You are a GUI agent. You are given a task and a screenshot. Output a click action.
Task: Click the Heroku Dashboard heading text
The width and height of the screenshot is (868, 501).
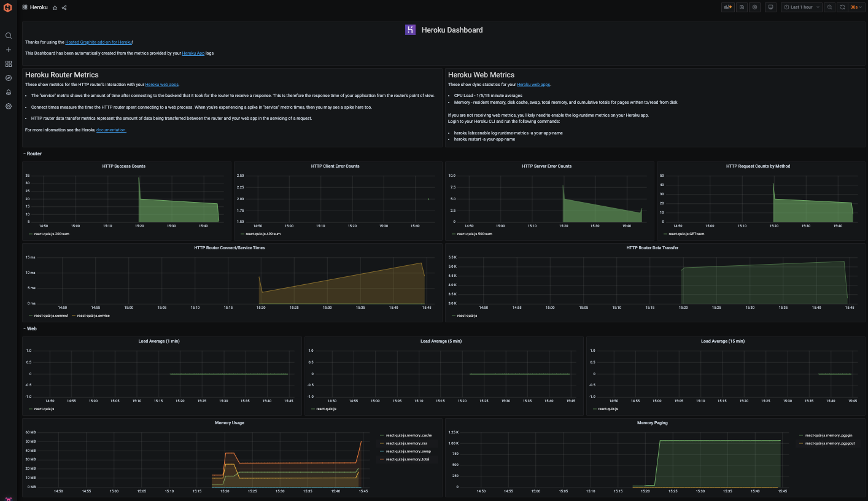452,30
